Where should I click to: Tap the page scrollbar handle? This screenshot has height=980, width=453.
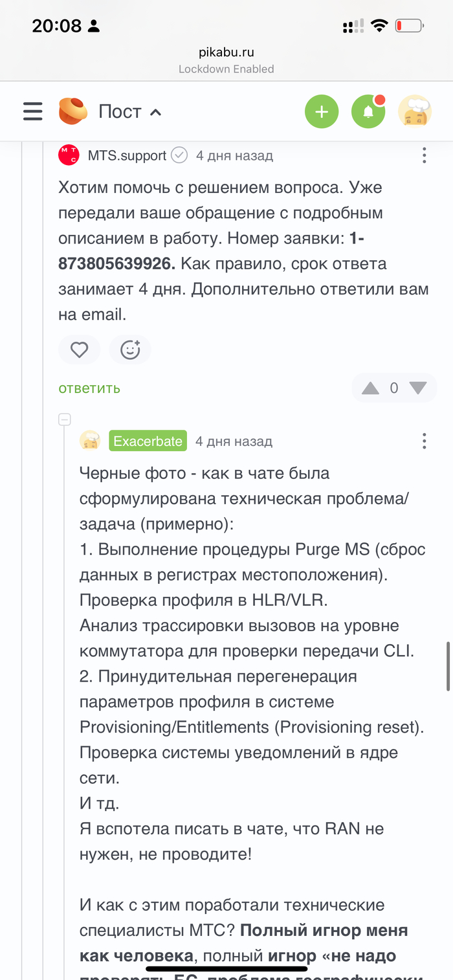448,667
